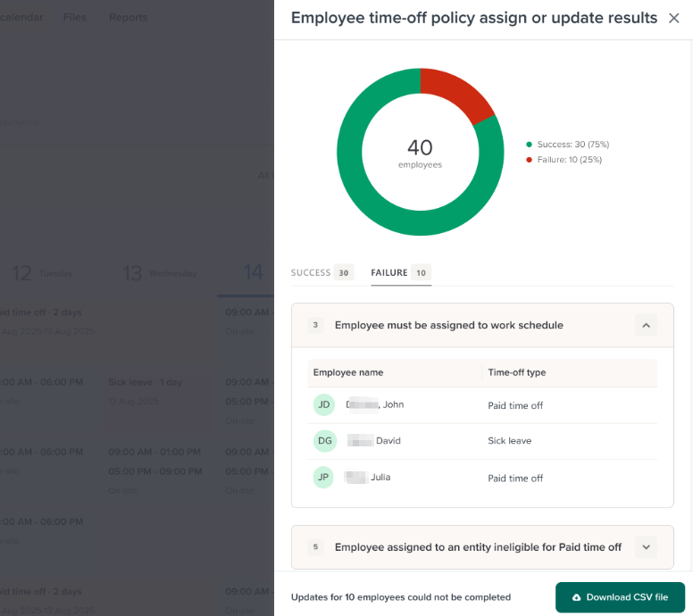This screenshot has height=616, width=693.
Task: Click the JD avatar for John
Action: tap(324, 404)
